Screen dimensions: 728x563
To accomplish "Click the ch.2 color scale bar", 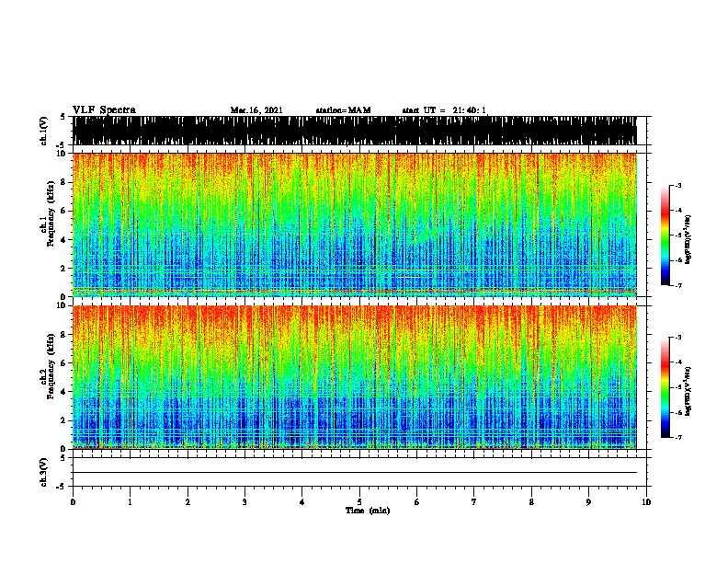I will [x=665, y=387].
